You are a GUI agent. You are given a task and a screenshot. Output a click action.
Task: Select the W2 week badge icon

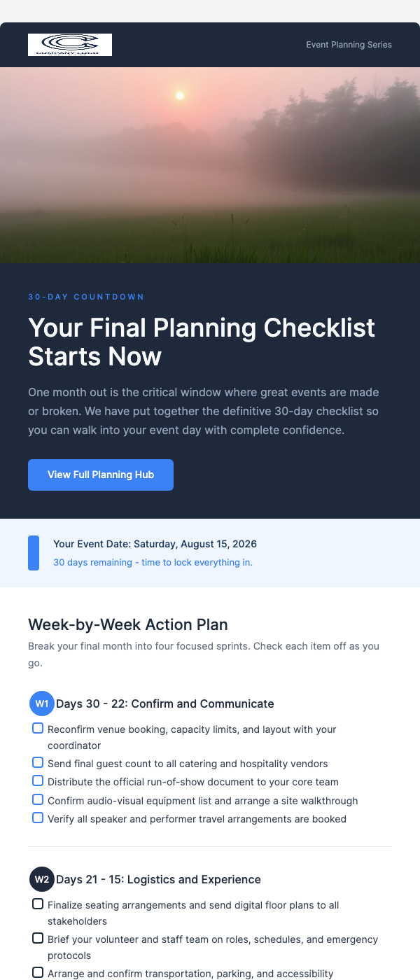point(41,878)
